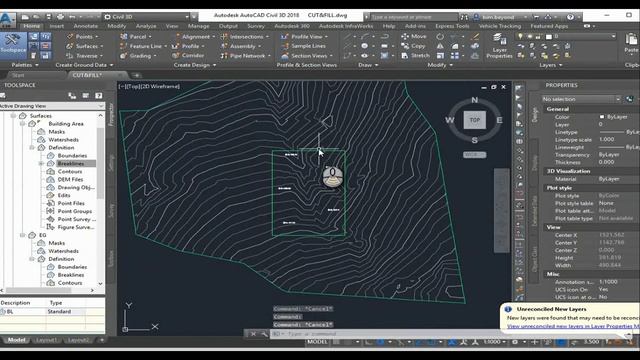Viewport: 640px width, 360px height.
Task: Switch to the Insert ribbon tab
Action: (x=57, y=26)
